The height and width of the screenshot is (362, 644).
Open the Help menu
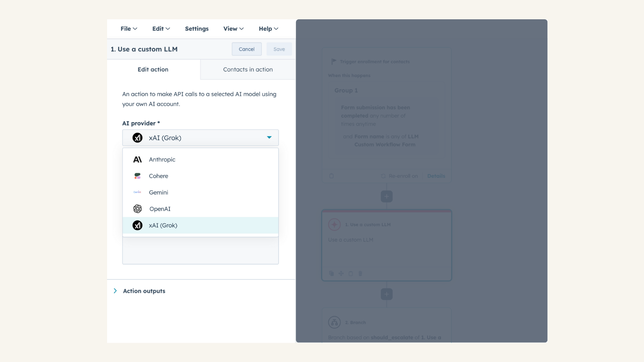pyautogui.click(x=268, y=29)
